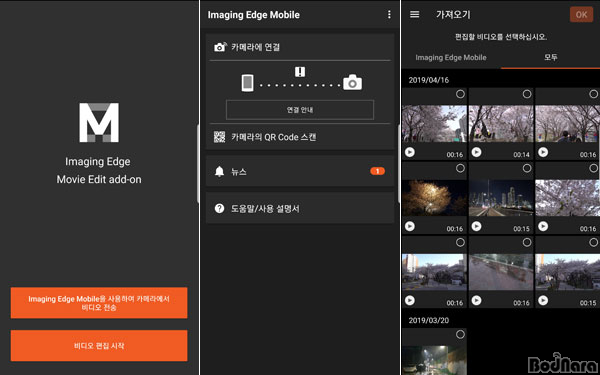Open the 뉴스 item
Screen dimensions: 600x375
[300, 171]
